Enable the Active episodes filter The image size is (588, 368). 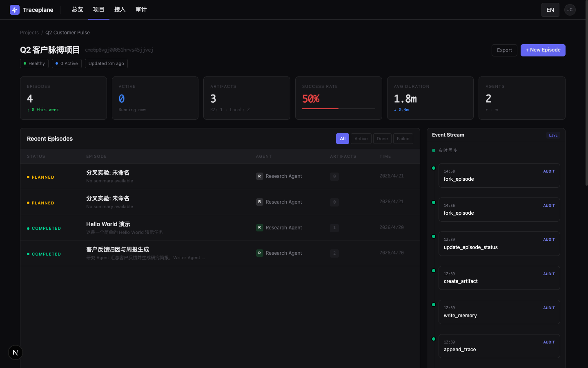tap(361, 139)
